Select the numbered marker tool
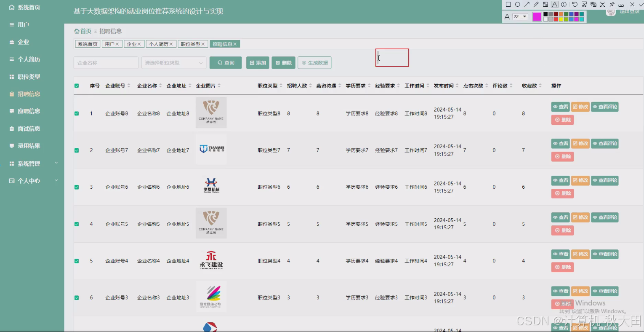This screenshot has width=644, height=332. (564, 4)
